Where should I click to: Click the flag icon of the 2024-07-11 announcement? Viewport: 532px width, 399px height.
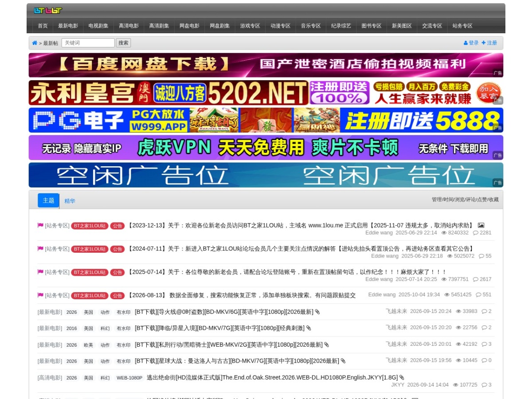(40, 249)
